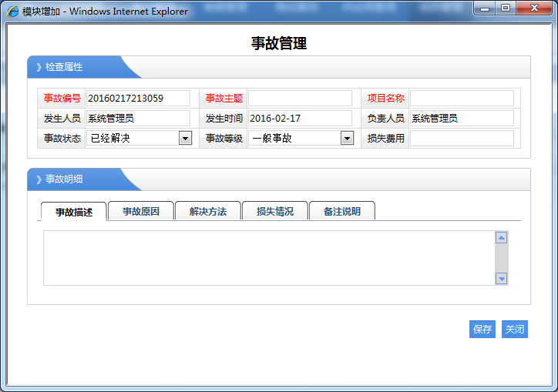Screen dimensions: 558x392
Task: Click the description textarea scroll down arrow
Action: point(502,278)
